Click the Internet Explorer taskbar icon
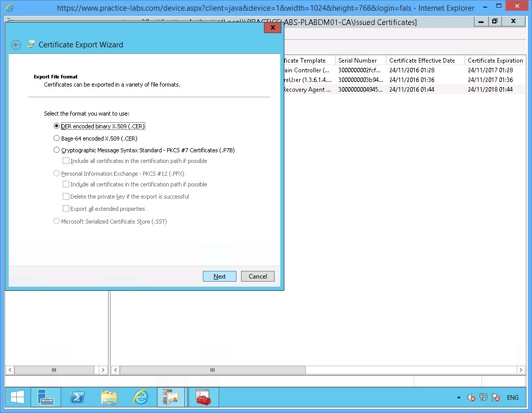The image size is (532, 413). [x=141, y=397]
